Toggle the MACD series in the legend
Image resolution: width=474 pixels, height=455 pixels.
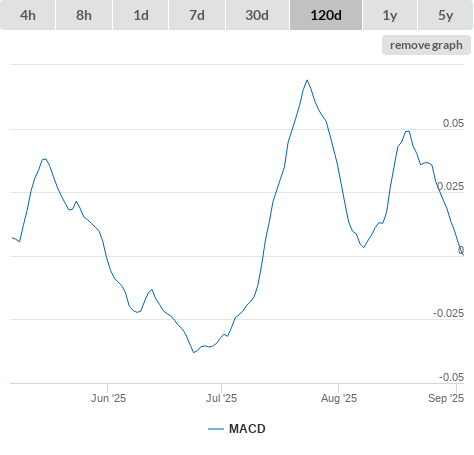(237, 429)
